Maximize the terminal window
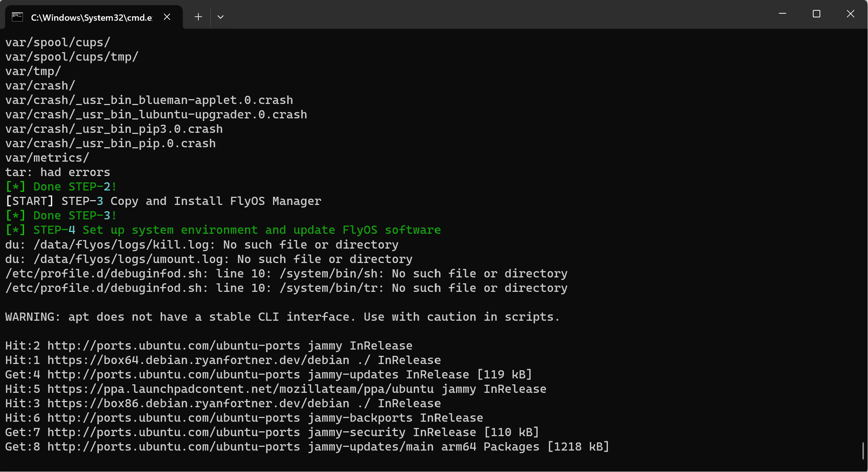The height and width of the screenshot is (472, 868). coord(817,14)
